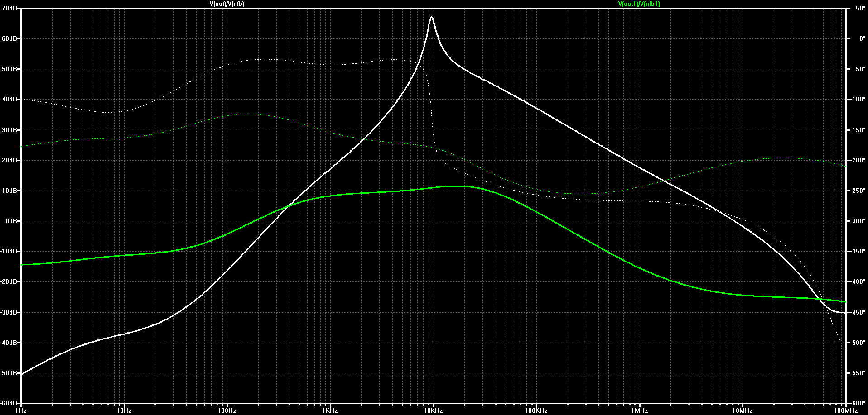The height and width of the screenshot is (415, 868).
Task: Click the "-300°" phase axis label
Action: pyautogui.click(x=858, y=221)
